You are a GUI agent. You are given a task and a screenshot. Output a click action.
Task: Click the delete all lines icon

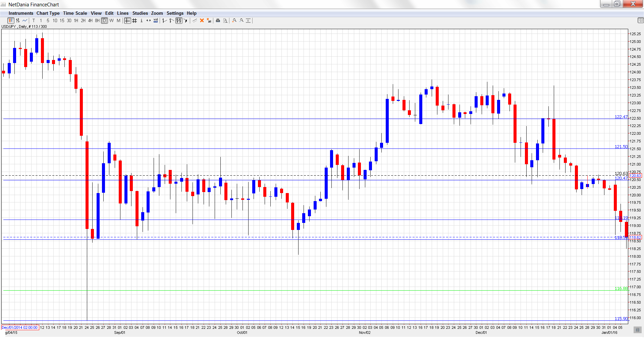(209, 21)
